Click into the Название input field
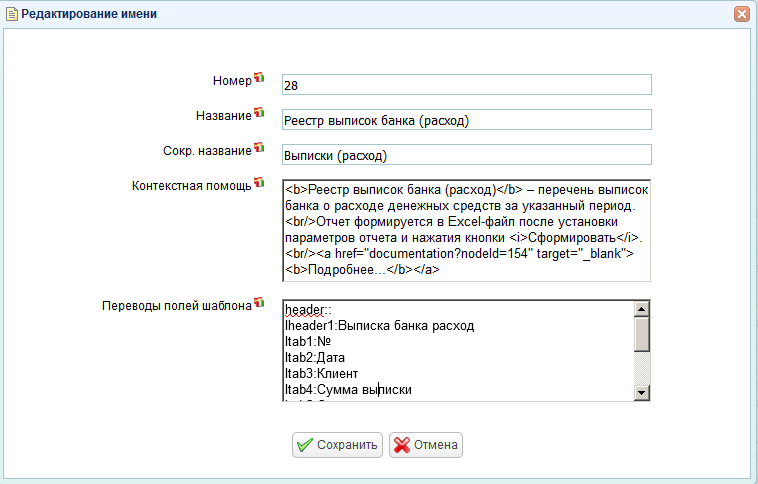758x484 pixels. pyautogui.click(x=466, y=120)
